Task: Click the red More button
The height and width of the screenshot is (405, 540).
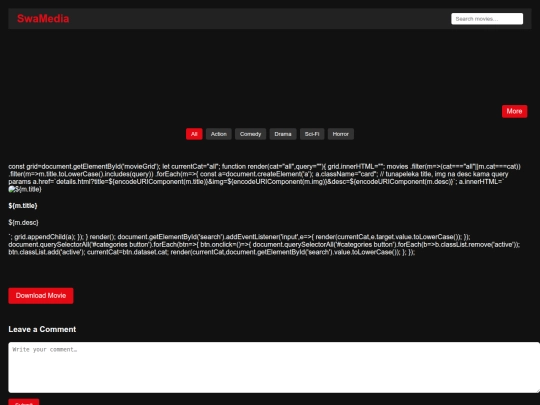Action: click(514, 111)
